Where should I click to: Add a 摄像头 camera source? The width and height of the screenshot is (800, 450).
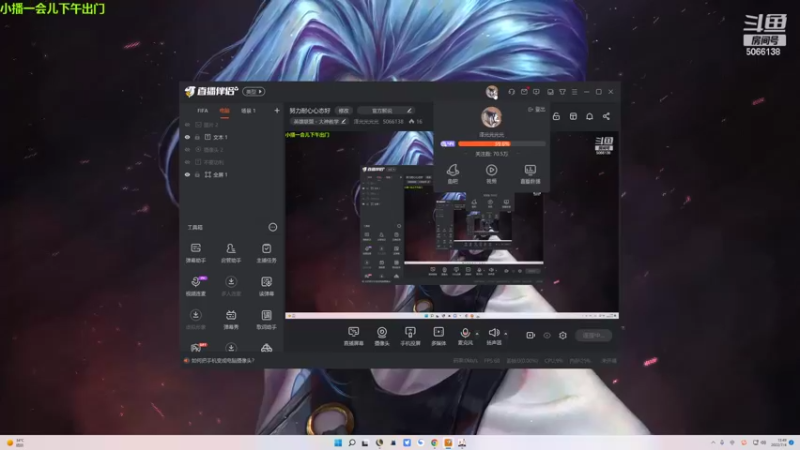pyautogui.click(x=382, y=336)
